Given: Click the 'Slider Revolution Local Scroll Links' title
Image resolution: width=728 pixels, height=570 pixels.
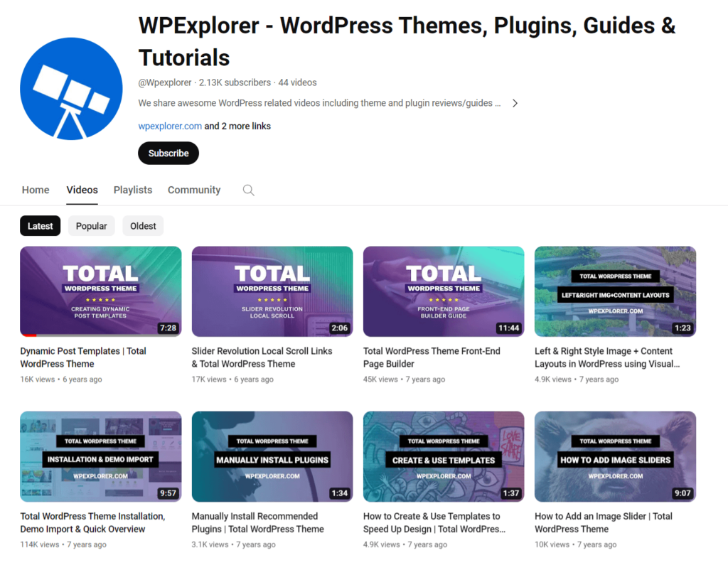Looking at the screenshot, I should [x=262, y=357].
